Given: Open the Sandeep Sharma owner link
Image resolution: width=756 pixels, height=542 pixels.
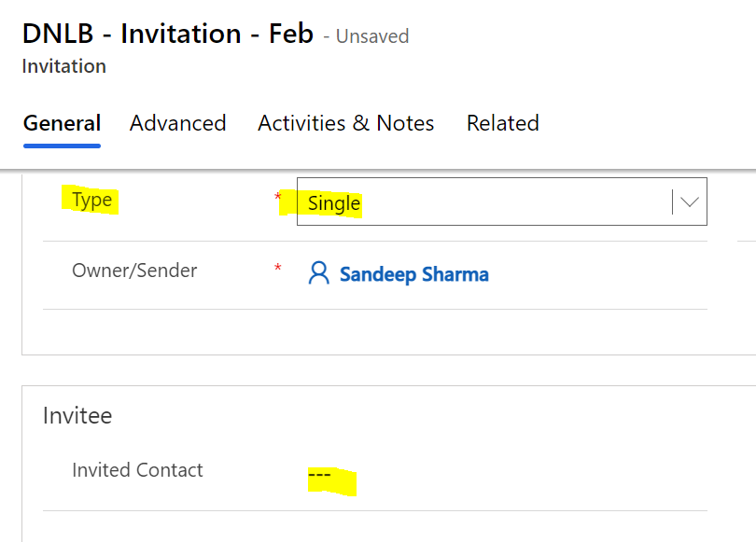Looking at the screenshot, I should (x=414, y=274).
